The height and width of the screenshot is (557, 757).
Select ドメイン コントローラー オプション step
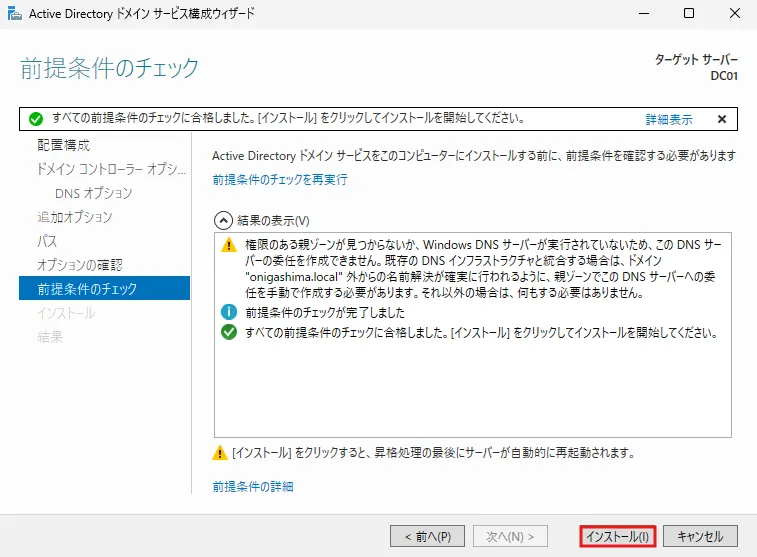tap(112, 169)
